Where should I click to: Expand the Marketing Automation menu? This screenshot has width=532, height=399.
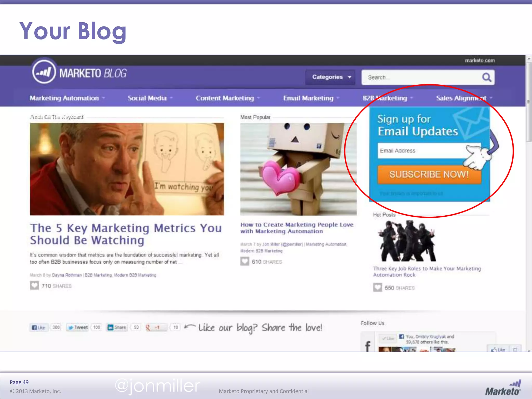pyautogui.click(x=67, y=98)
